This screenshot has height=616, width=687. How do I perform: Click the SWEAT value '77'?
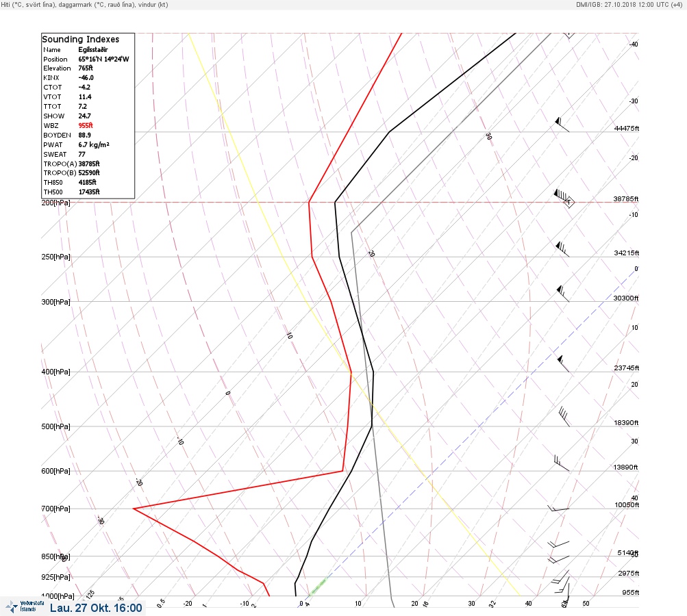click(x=82, y=154)
